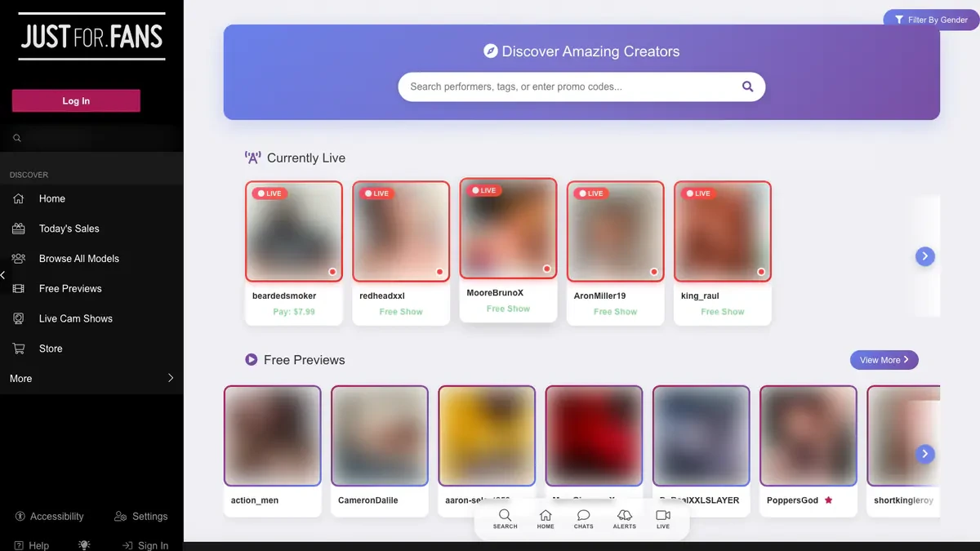Show next Currently Live creators
The height and width of the screenshot is (551, 980).
click(x=924, y=256)
